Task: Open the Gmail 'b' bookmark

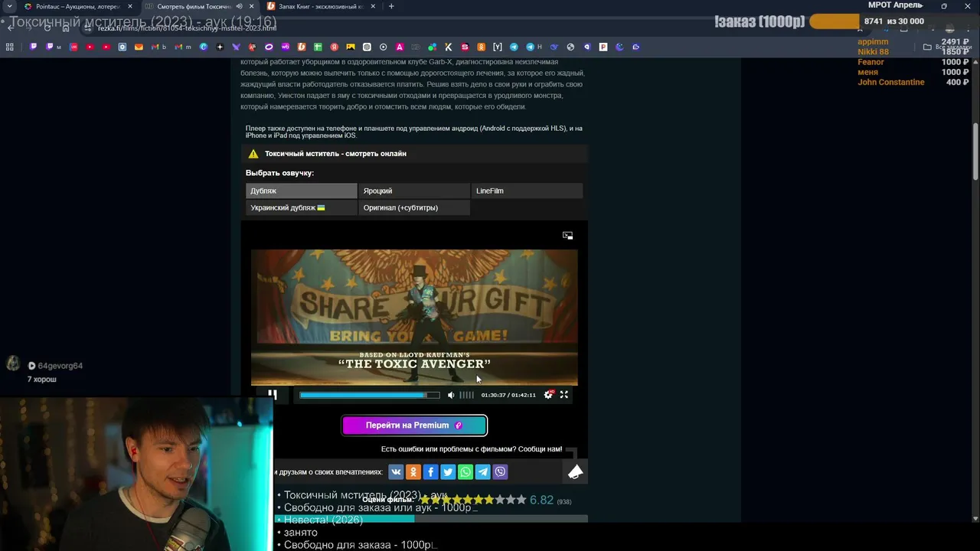Action: pyautogui.click(x=158, y=47)
